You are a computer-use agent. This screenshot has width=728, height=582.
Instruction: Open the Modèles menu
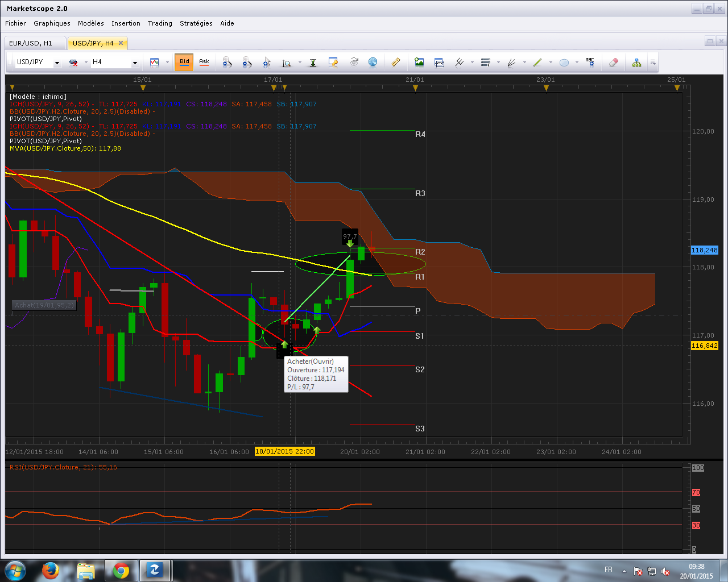[91, 23]
